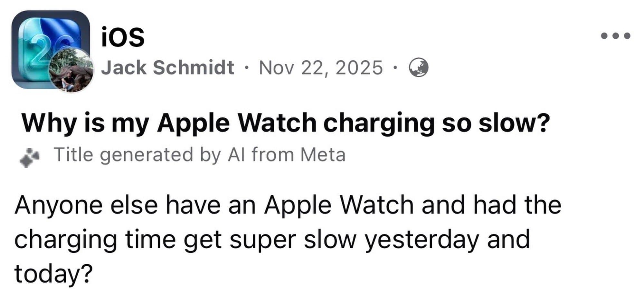Open Jack Schmidt's profile picture
The image size is (644, 294).
[71, 70]
